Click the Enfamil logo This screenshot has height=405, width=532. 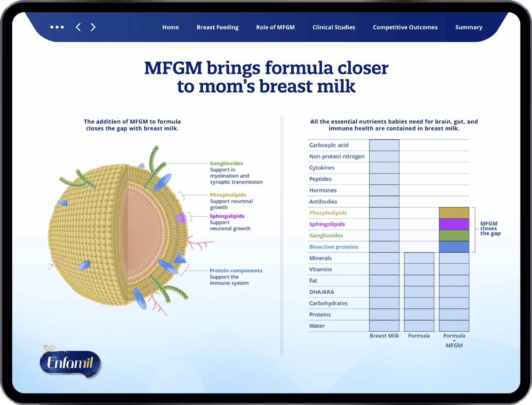[70, 362]
